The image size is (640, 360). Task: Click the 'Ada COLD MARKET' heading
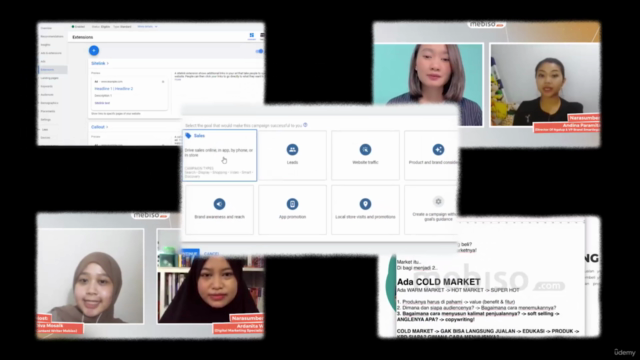tap(438, 282)
